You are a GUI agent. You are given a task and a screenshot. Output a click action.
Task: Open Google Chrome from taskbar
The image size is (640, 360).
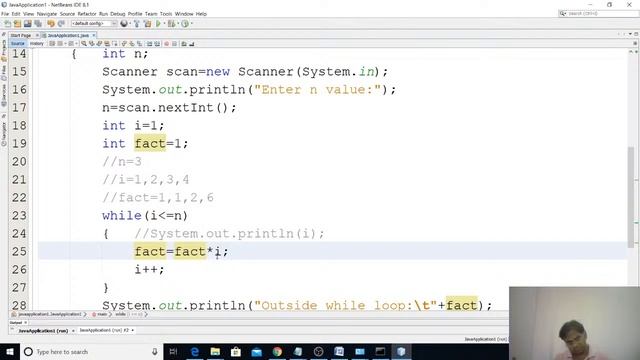coord(277,351)
